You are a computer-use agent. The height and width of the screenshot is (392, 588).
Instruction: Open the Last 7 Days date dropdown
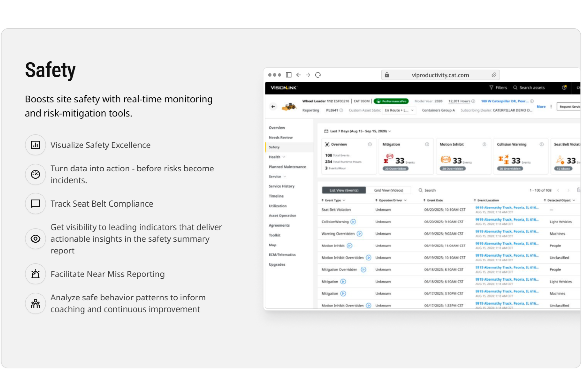[358, 131]
